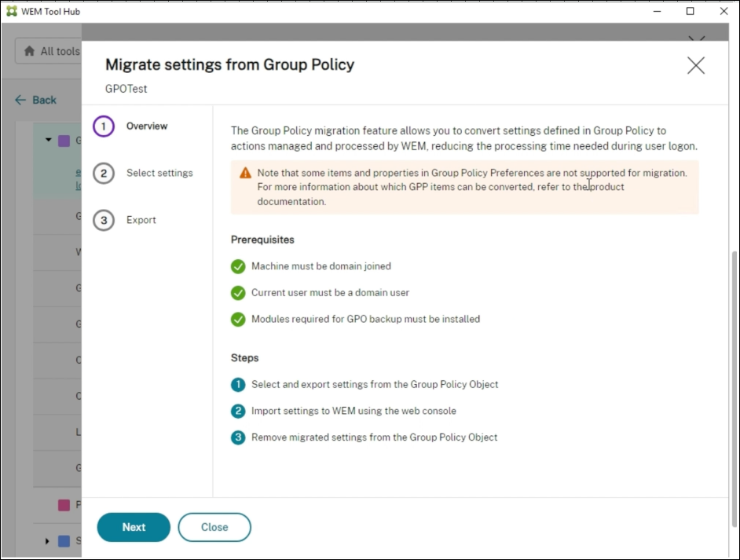Click the teal number 1 step badge
The width and height of the screenshot is (740, 560).
(238, 385)
